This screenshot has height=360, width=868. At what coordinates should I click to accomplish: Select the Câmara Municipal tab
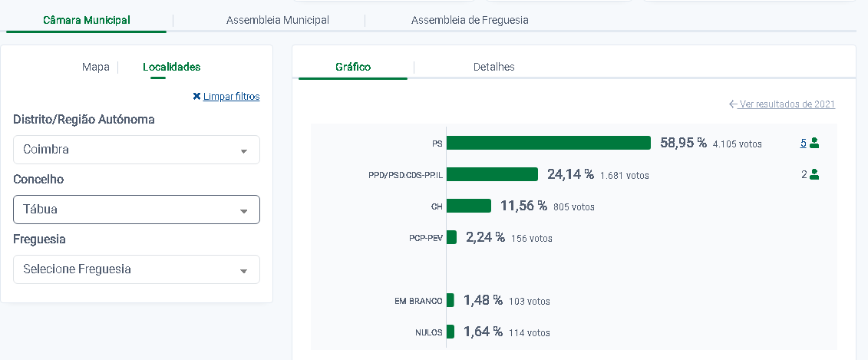click(86, 20)
